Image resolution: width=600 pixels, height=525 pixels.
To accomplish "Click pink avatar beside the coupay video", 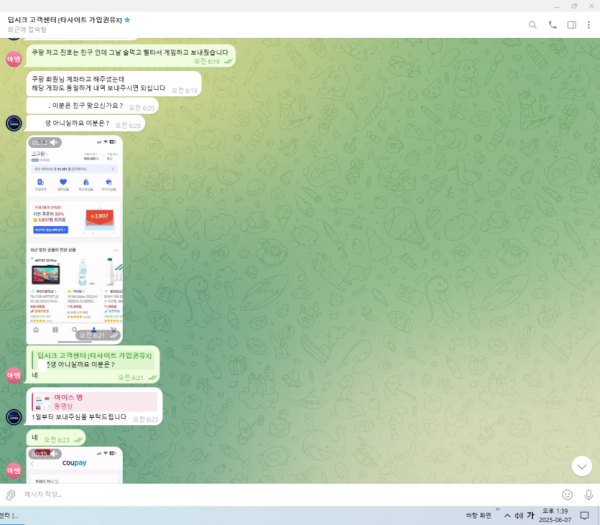I will pyautogui.click(x=14, y=471).
